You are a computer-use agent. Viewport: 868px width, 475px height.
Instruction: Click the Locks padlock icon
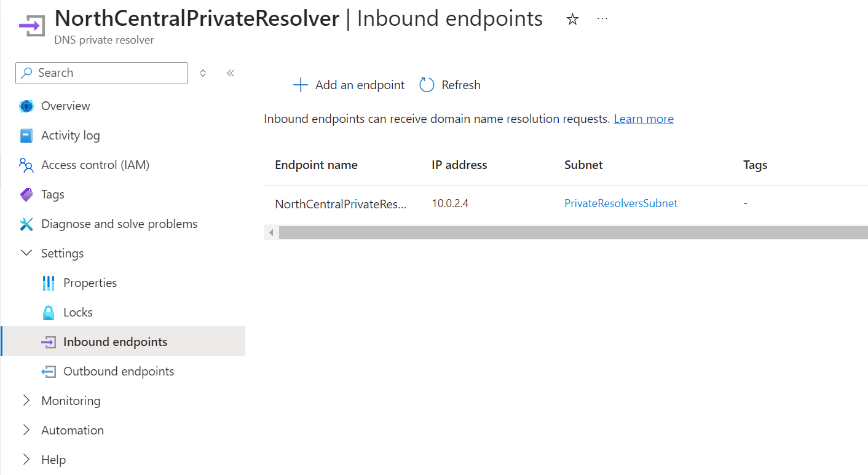tap(49, 312)
